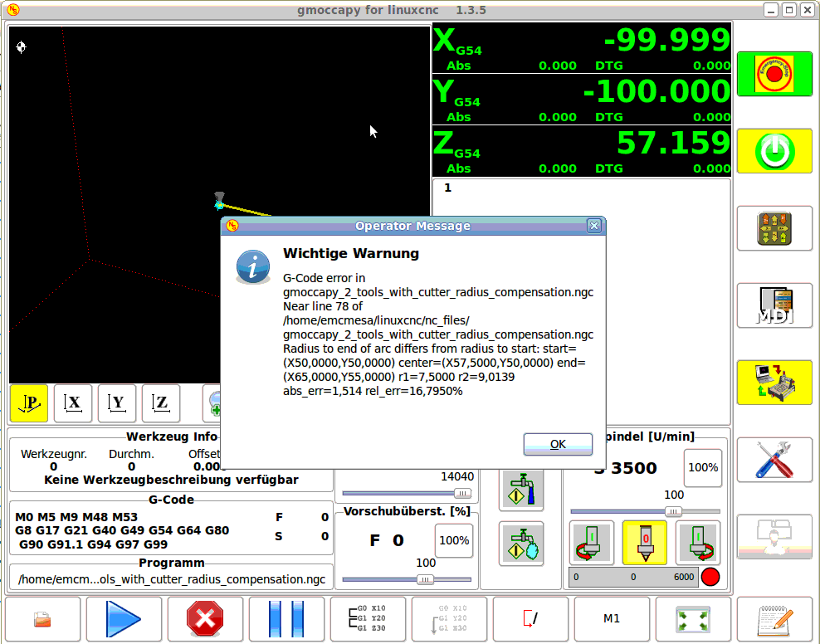Click the Z axis DRO readout 57.159
The height and width of the screenshot is (644, 820).
coord(674,144)
